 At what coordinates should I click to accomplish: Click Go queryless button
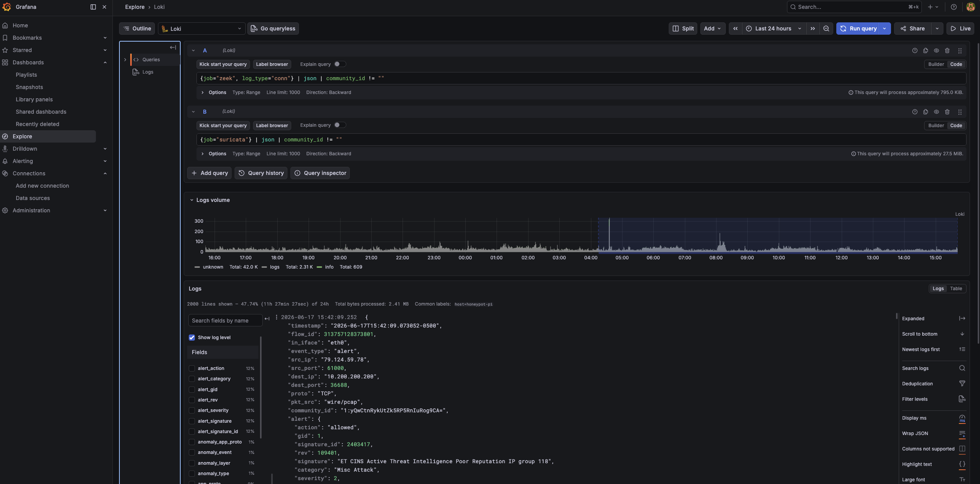273,29
